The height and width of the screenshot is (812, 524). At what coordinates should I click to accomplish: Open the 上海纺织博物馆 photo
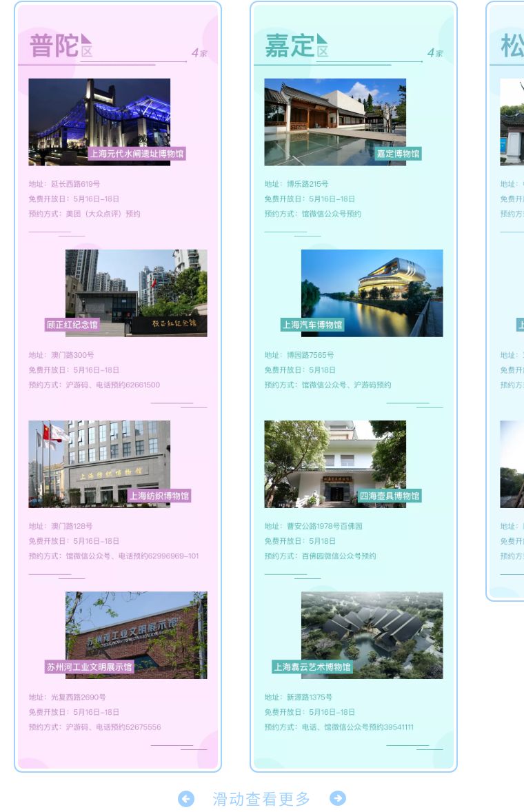(x=99, y=464)
